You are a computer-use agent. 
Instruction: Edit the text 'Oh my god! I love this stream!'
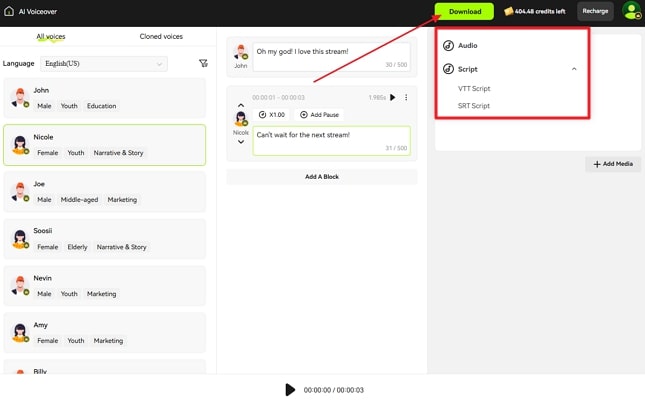coord(331,57)
